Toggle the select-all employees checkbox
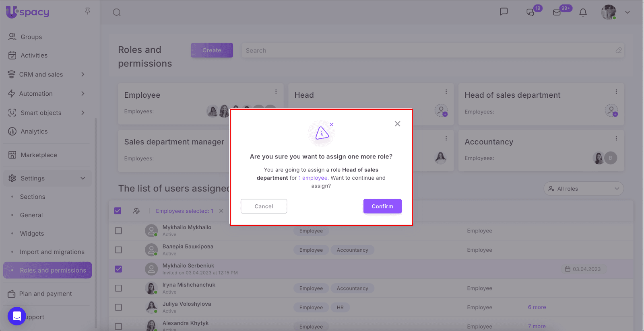The width and height of the screenshot is (644, 331). (x=118, y=211)
